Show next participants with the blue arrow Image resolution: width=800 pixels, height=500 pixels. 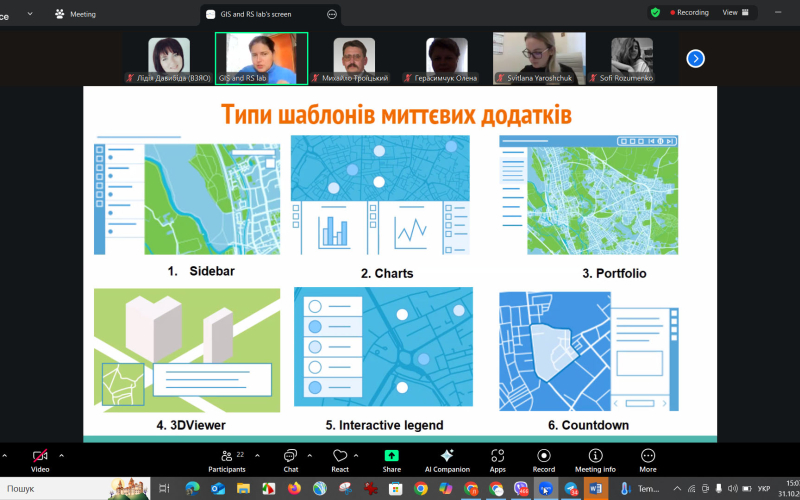pyautogui.click(x=696, y=58)
